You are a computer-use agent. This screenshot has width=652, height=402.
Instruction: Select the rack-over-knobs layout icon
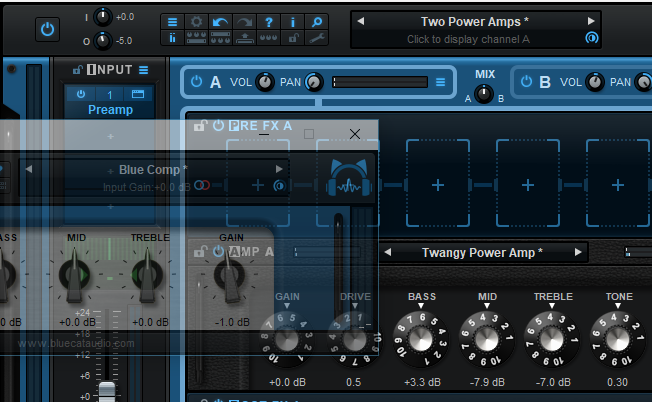point(220,38)
